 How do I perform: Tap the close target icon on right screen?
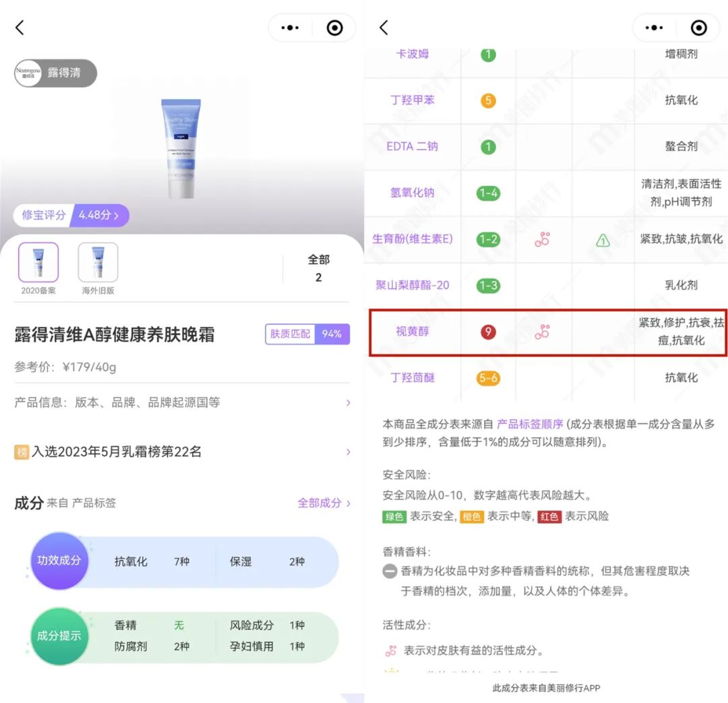699,28
